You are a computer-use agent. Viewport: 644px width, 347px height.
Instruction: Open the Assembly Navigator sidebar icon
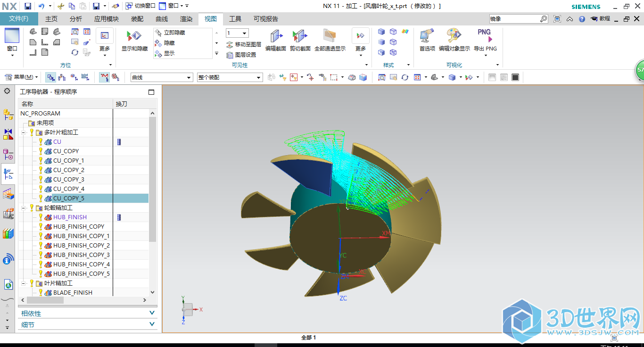pos(8,114)
